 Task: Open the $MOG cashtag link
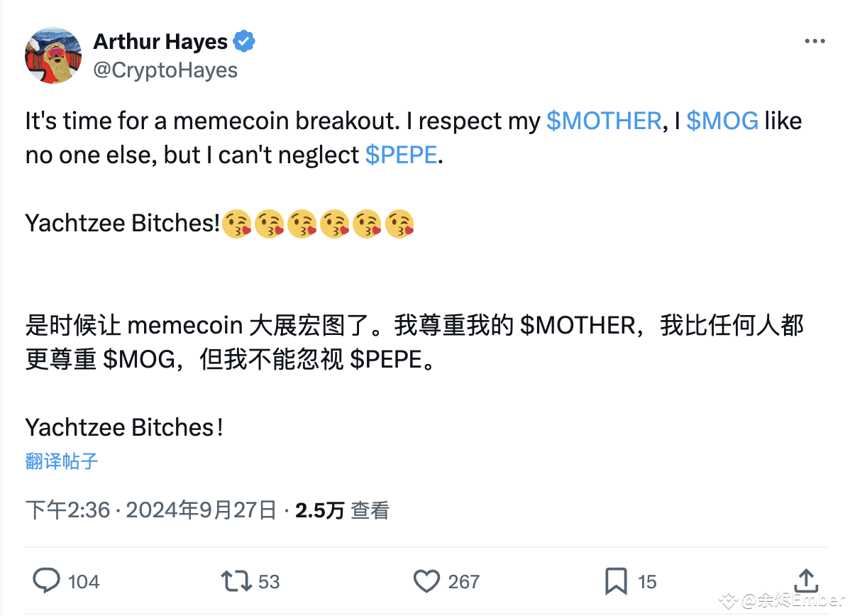pos(722,121)
